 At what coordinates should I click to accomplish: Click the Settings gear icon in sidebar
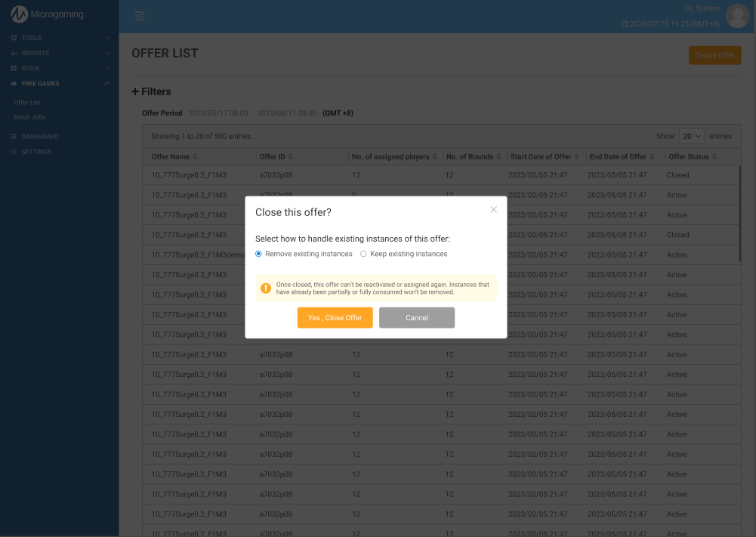[14, 152]
